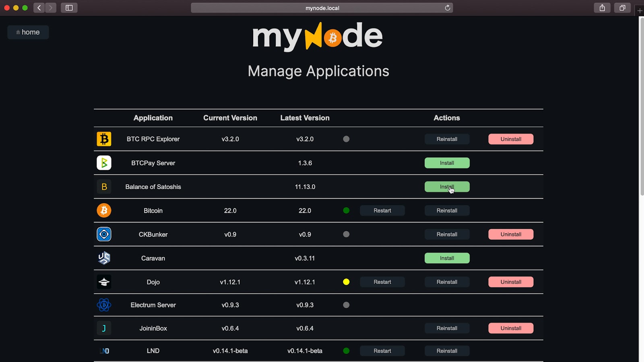This screenshot has height=362, width=644.
Task: Click the Application column header
Action: tap(153, 118)
